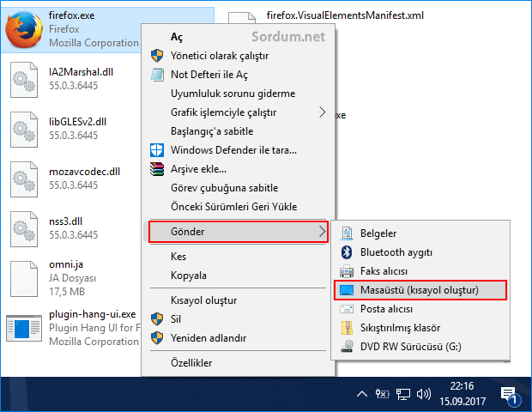This screenshot has height=412, width=532.
Task: Select the omni.ja file name
Action: (66, 264)
